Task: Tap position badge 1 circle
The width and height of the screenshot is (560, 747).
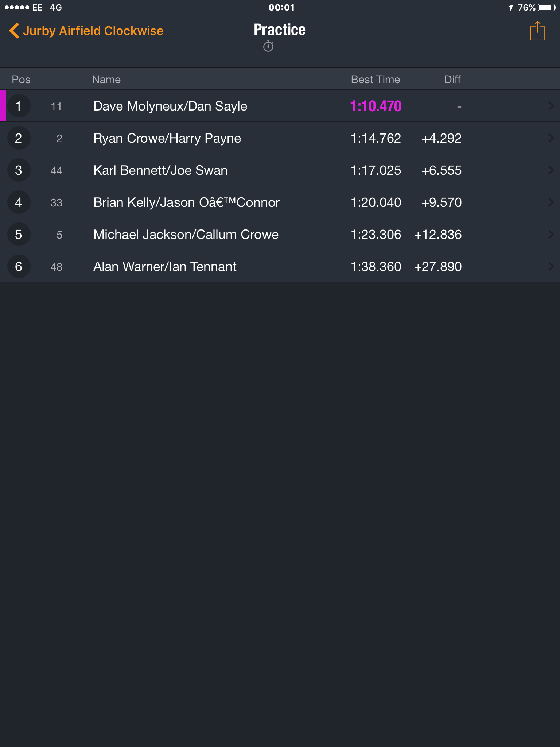Action: [x=19, y=106]
